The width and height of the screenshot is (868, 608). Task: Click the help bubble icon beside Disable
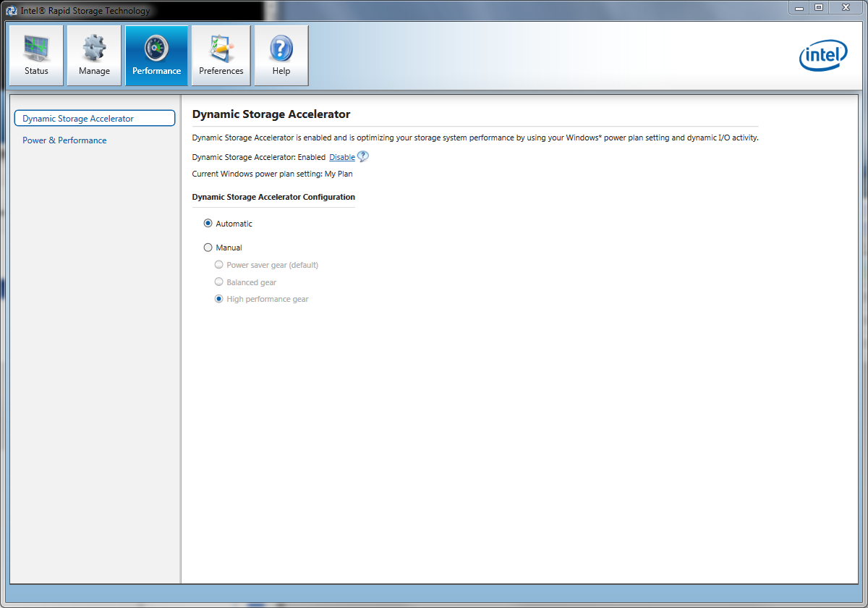363,156
